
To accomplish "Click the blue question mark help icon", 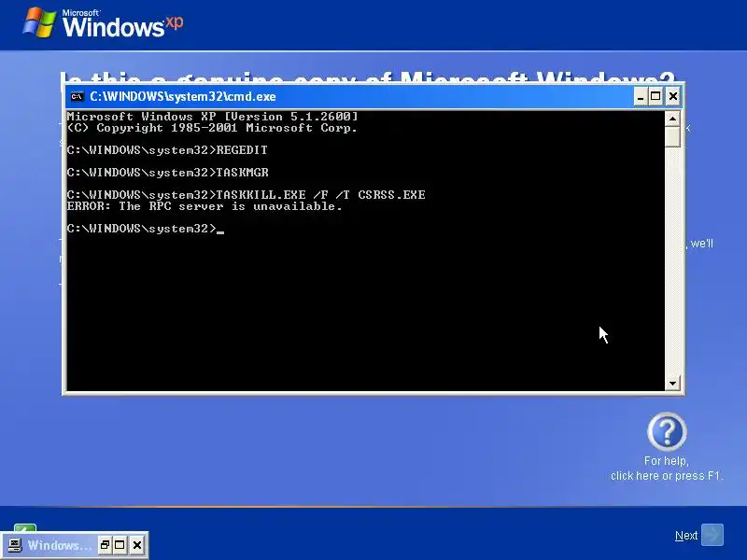I will click(667, 431).
